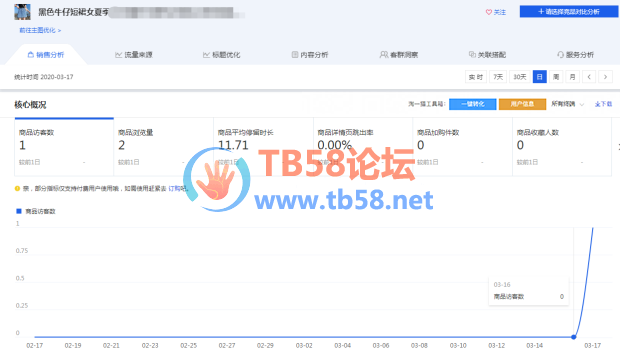Go to previous date with left chevron

click(589, 77)
